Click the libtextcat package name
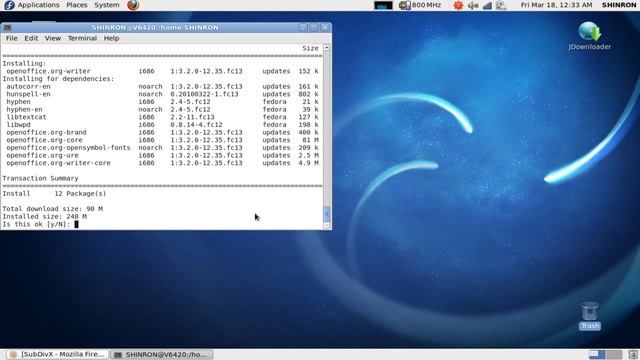Image resolution: width=640 pixels, height=360 pixels. click(26, 117)
